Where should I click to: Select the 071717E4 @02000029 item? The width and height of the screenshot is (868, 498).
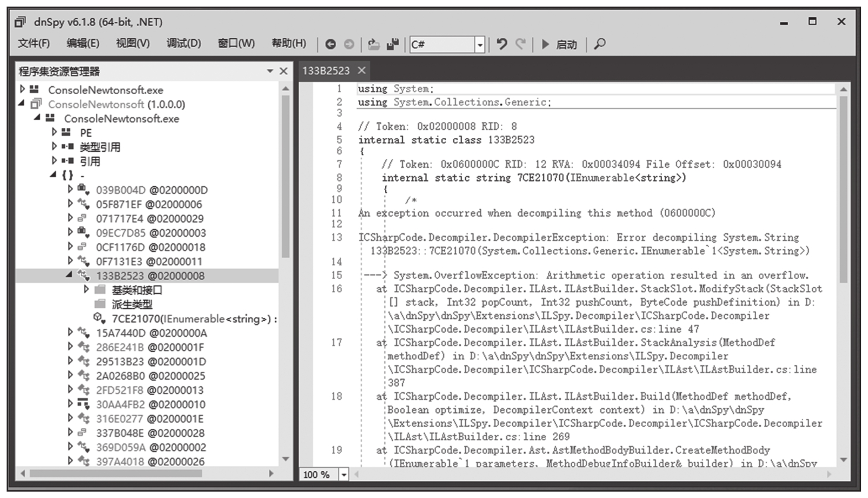(150, 218)
